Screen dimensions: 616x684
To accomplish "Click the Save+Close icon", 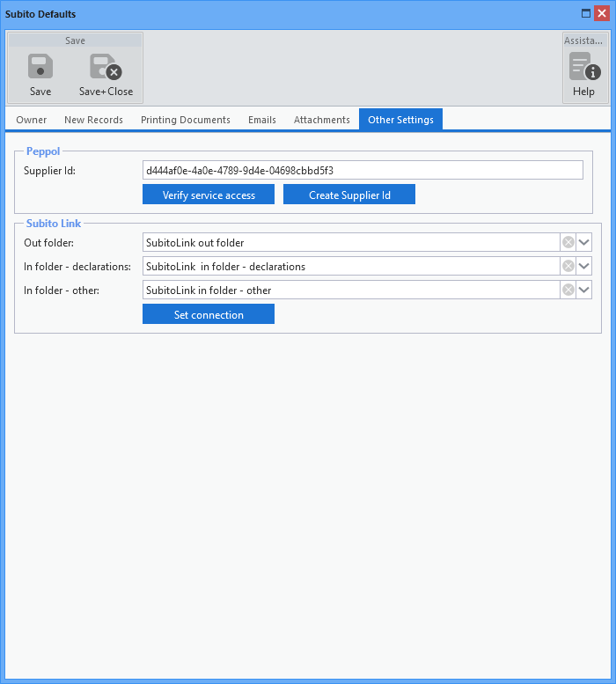I will click(x=106, y=66).
